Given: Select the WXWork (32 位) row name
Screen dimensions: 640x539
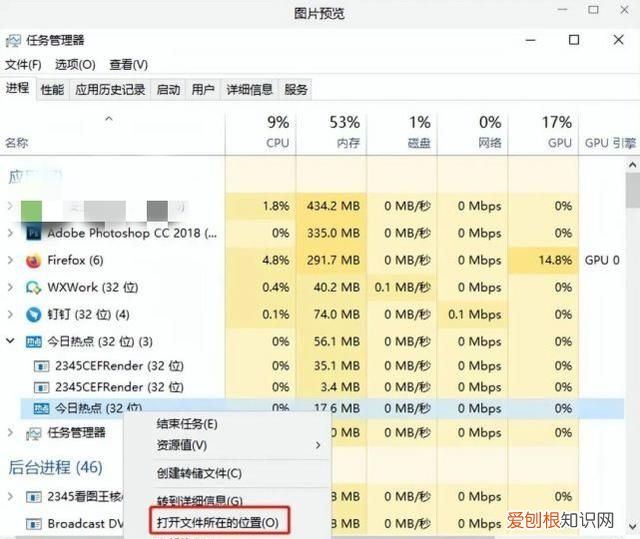Looking at the screenshot, I should point(93,288).
